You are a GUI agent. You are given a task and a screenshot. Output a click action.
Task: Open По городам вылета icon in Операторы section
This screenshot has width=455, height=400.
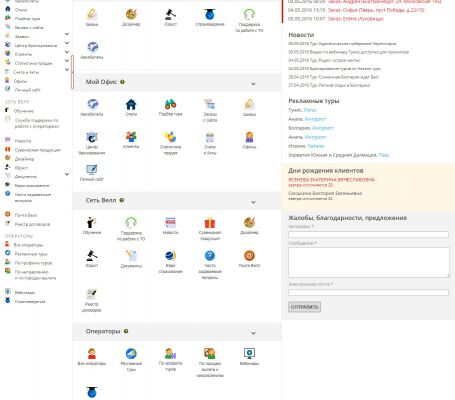[x=210, y=354]
